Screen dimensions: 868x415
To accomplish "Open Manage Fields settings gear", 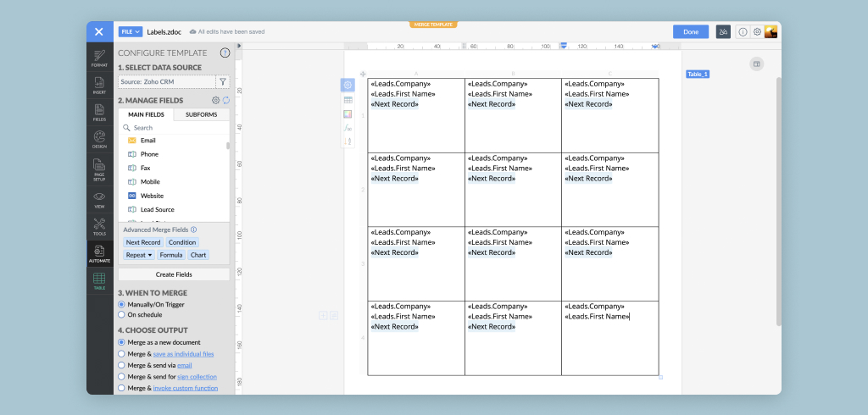I will [216, 100].
